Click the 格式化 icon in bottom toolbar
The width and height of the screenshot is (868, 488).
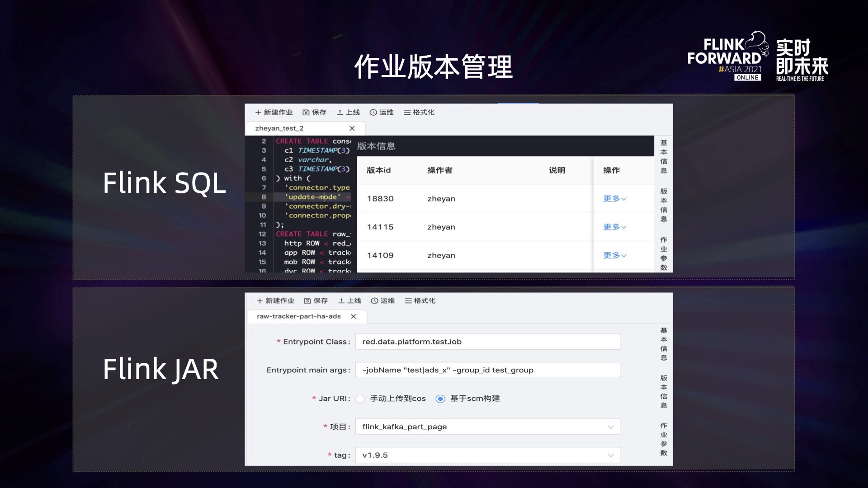click(x=408, y=301)
